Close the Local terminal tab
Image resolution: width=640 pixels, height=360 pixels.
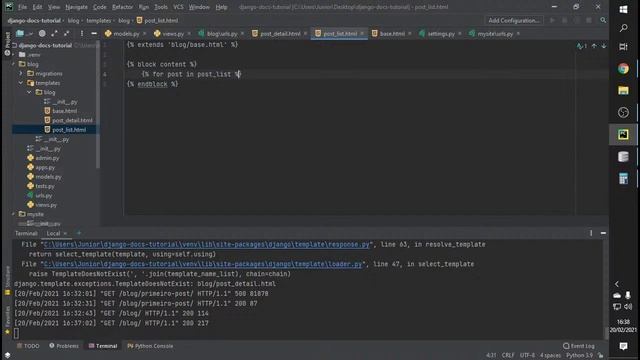click(x=65, y=233)
